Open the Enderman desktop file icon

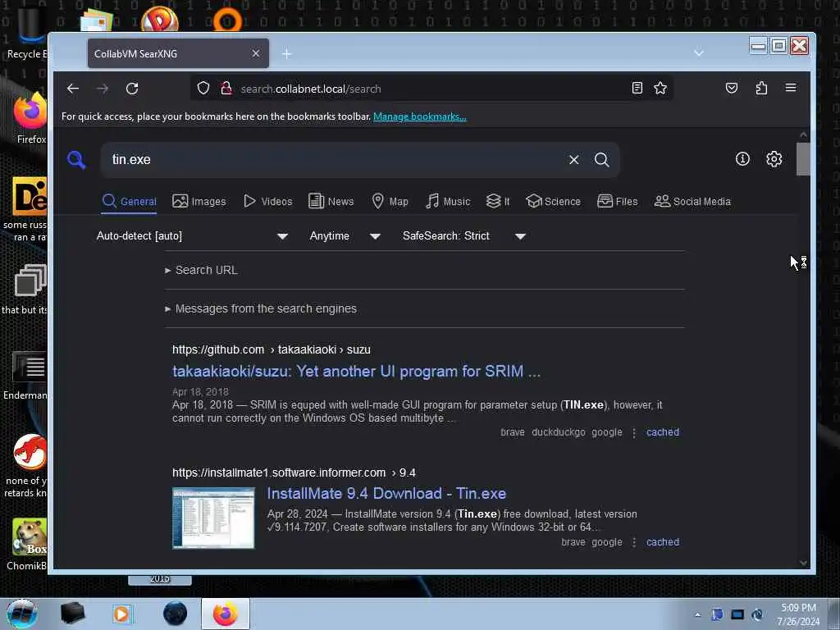[27, 376]
